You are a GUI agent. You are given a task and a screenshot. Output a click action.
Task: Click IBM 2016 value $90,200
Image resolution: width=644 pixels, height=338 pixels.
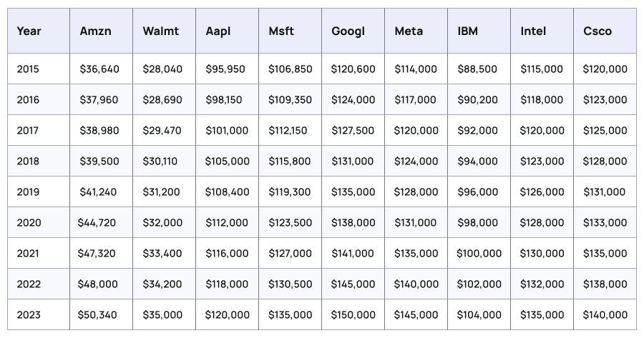(477, 100)
